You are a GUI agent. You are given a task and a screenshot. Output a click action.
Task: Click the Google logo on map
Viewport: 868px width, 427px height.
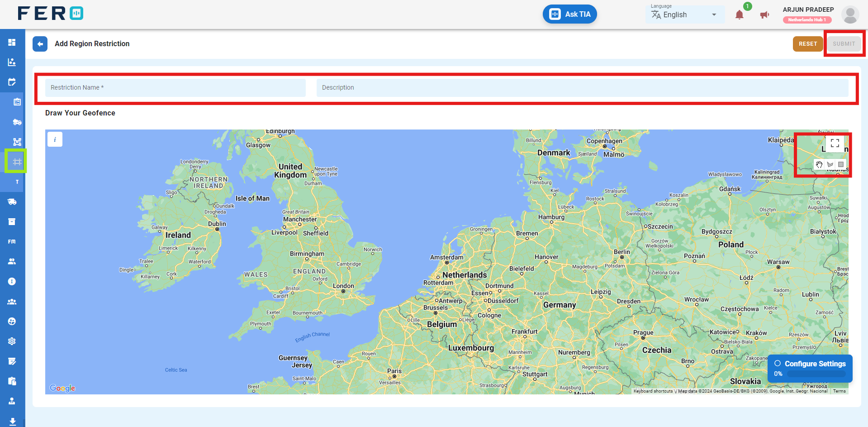point(62,388)
